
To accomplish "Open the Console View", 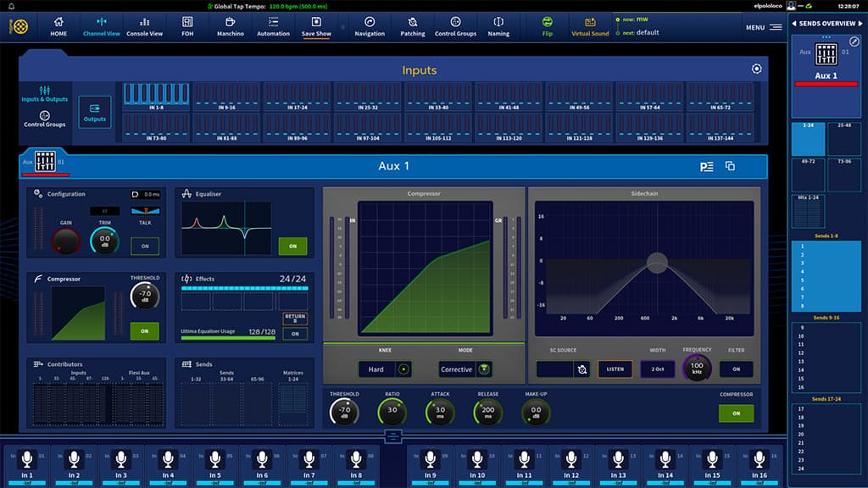I will click(x=144, y=26).
